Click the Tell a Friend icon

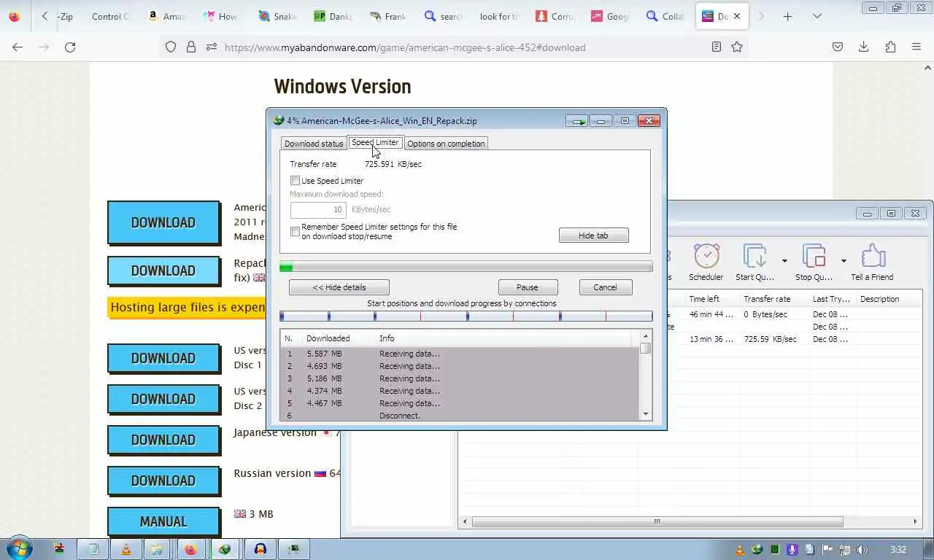tap(872, 262)
